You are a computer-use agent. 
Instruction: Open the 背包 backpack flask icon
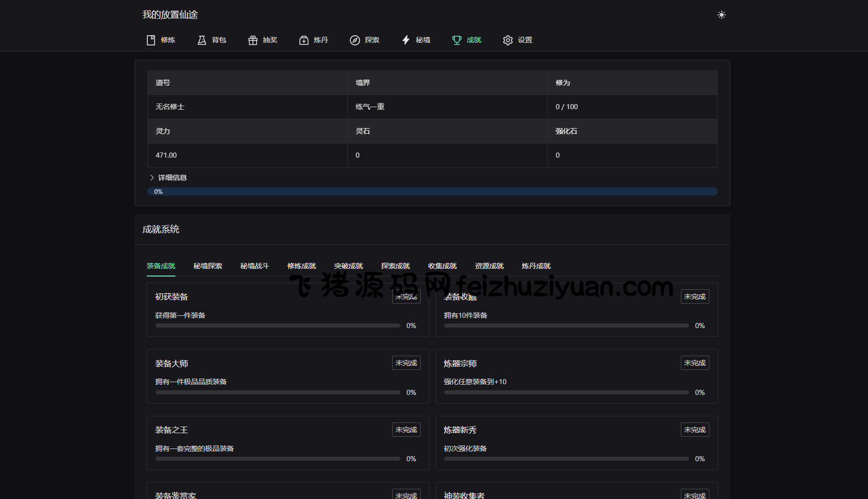coord(202,40)
